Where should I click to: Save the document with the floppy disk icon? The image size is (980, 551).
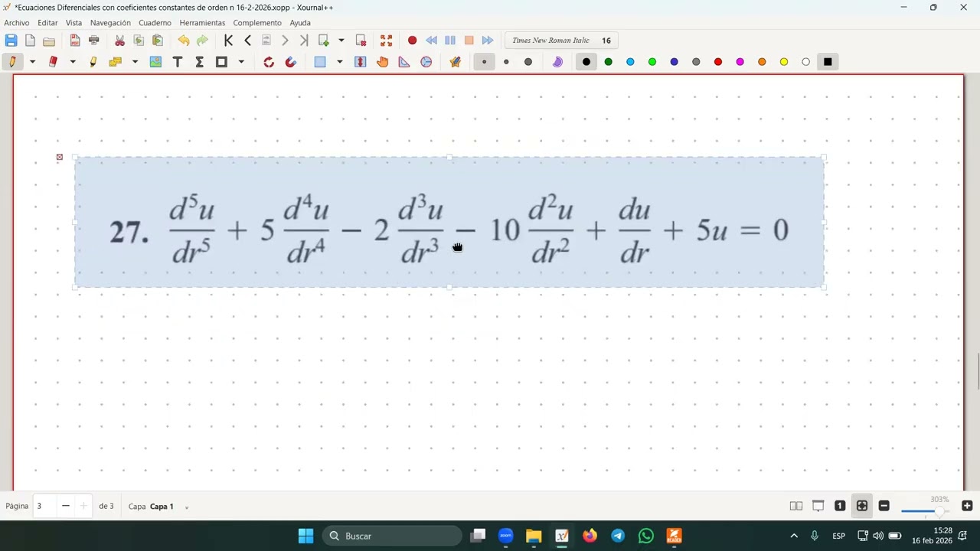tap(11, 41)
